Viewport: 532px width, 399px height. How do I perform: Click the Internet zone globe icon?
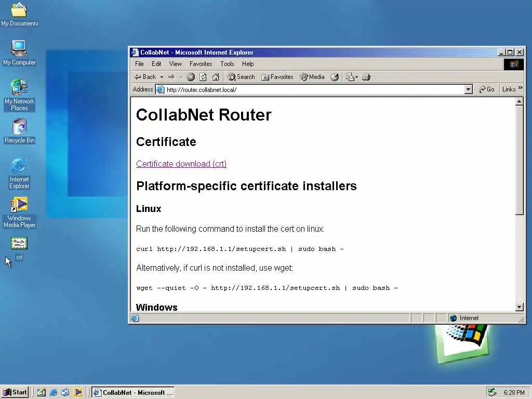pyautogui.click(x=453, y=318)
